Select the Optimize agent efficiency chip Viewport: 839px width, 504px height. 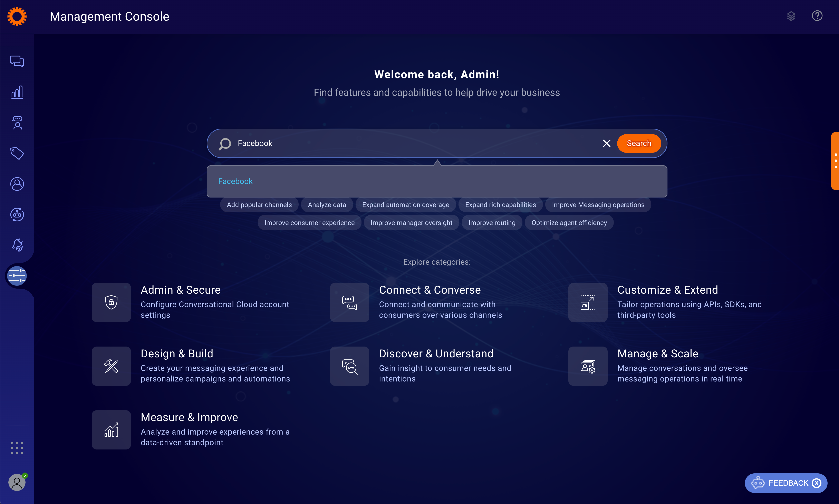(x=569, y=223)
